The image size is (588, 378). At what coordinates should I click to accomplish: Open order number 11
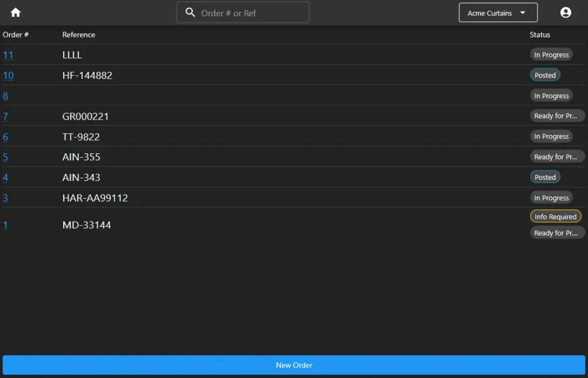pos(8,55)
